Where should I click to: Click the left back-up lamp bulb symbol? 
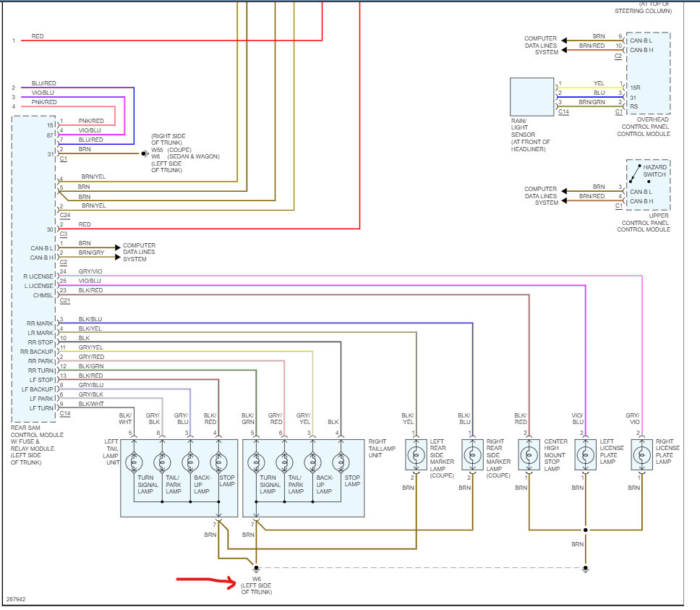tap(191, 462)
